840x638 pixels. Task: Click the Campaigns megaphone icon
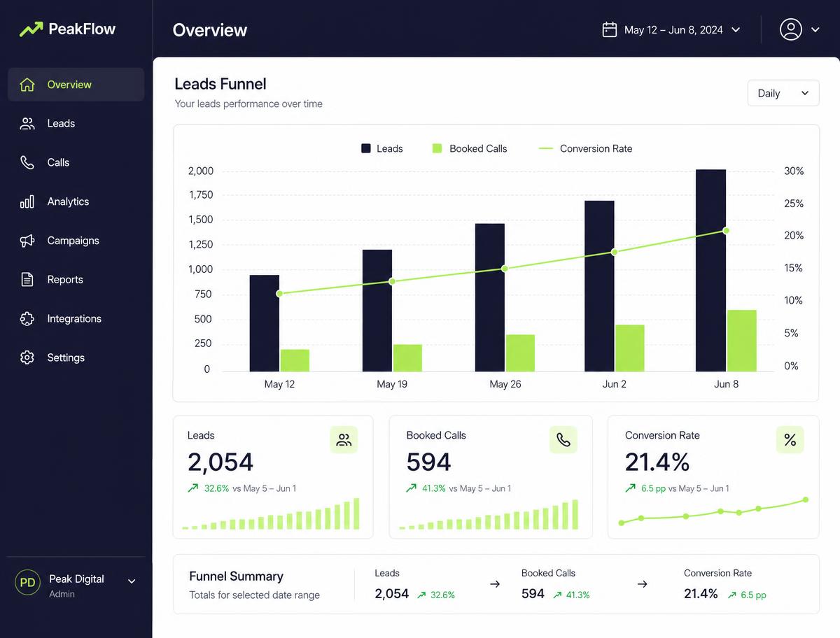27,241
